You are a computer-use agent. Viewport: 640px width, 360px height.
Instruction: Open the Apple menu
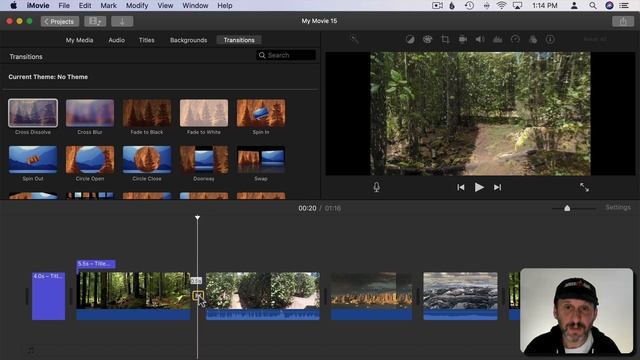pos(13,6)
